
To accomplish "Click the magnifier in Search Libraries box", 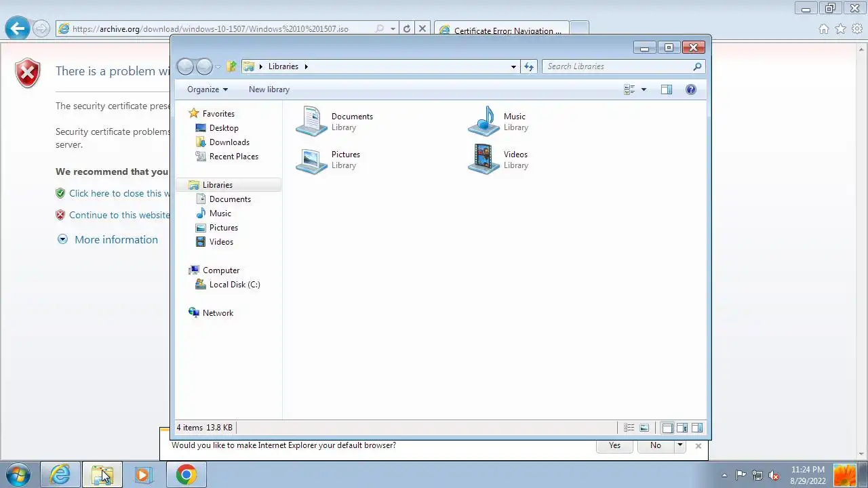I will click(697, 66).
